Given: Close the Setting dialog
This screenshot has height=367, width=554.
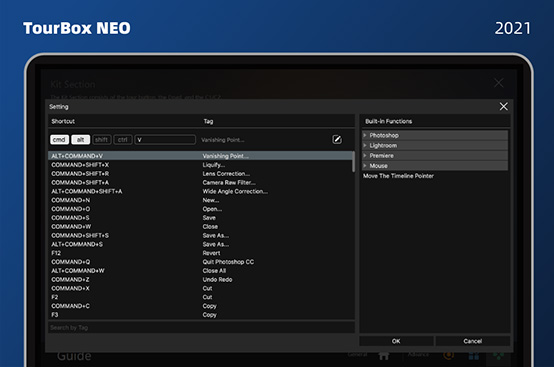Looking at the screenshot, I should (503, 106).
